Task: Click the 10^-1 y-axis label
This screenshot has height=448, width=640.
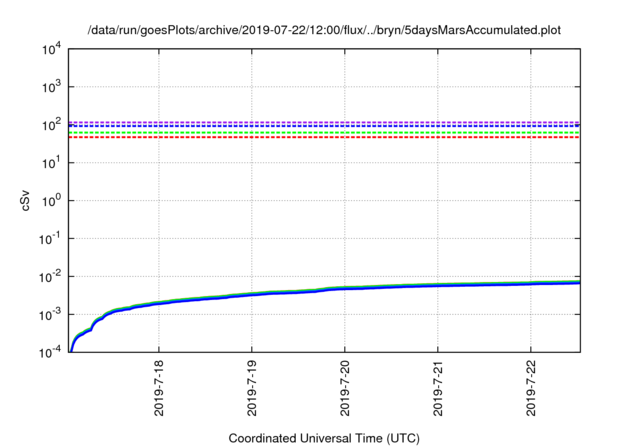Action: (50, 237)
